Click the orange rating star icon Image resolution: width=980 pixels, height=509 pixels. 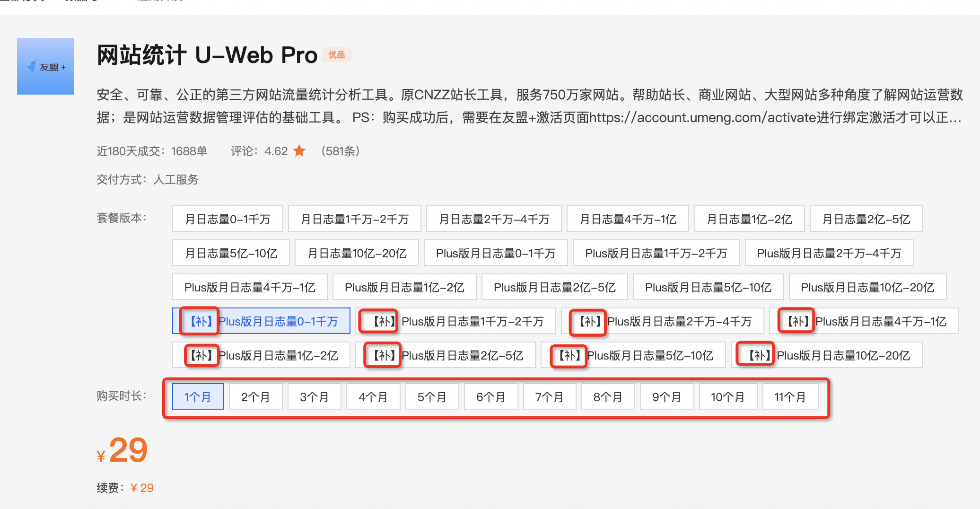tap(299, 151)
